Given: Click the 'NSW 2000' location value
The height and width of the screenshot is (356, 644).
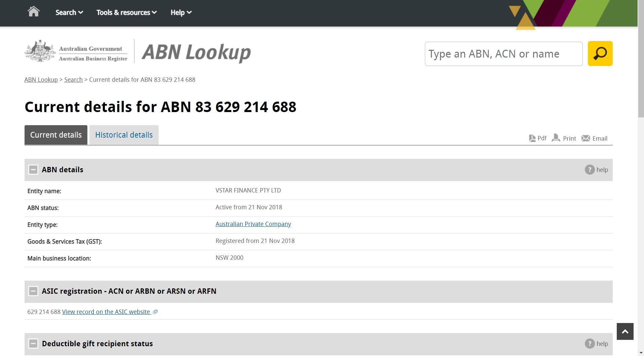Looking at the screenshot, I should pos(229,258).
